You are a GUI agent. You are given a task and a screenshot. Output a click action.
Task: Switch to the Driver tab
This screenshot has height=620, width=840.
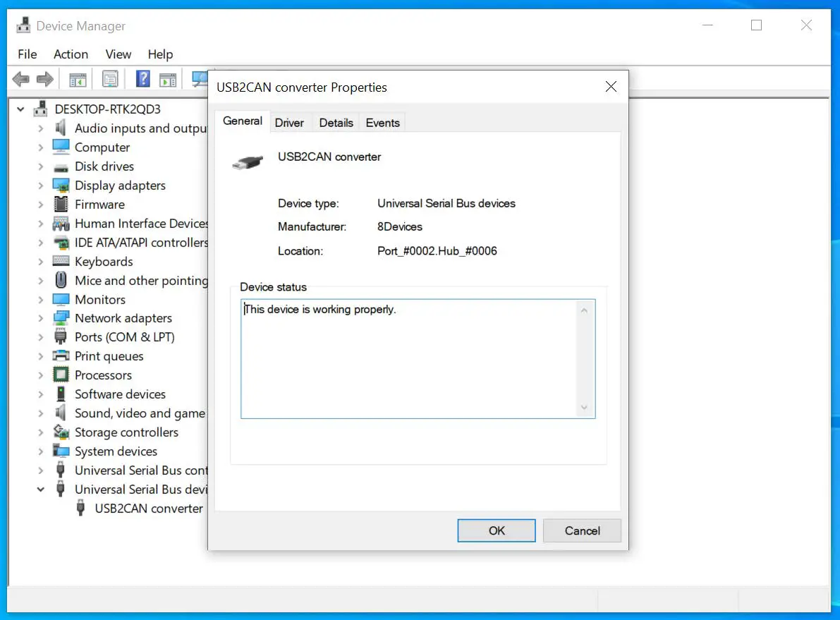coord(290,122)
